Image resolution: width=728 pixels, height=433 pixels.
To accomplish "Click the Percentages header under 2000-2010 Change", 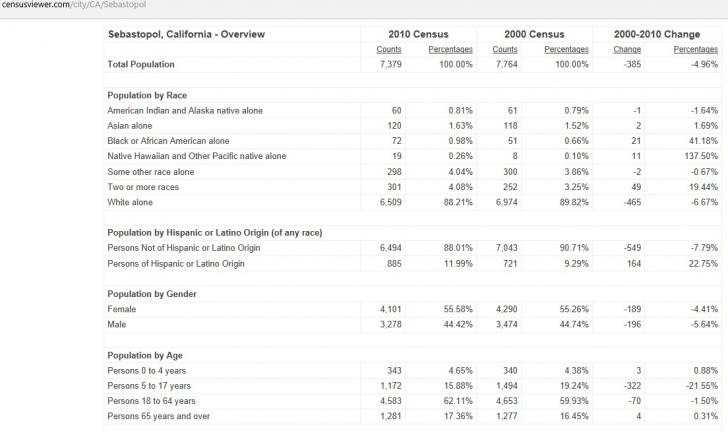I will (x=695, y=49).
